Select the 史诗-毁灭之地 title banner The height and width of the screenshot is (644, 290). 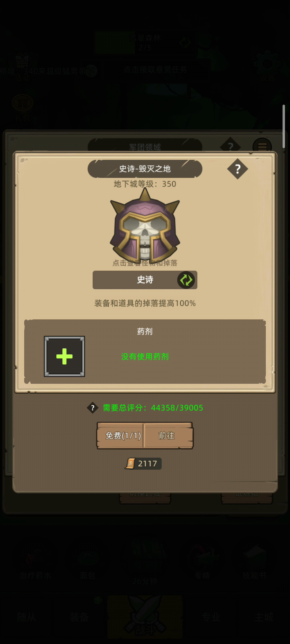click(145, 169)
